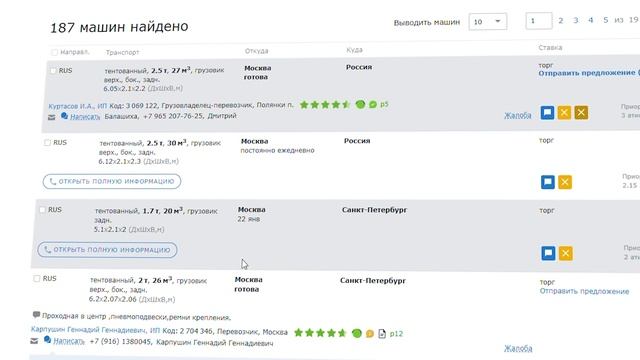This screenshot has height=360, width=640.
Task: Open Куртасов И.А., ИП company profile link
Action: (x=78, y=106)
